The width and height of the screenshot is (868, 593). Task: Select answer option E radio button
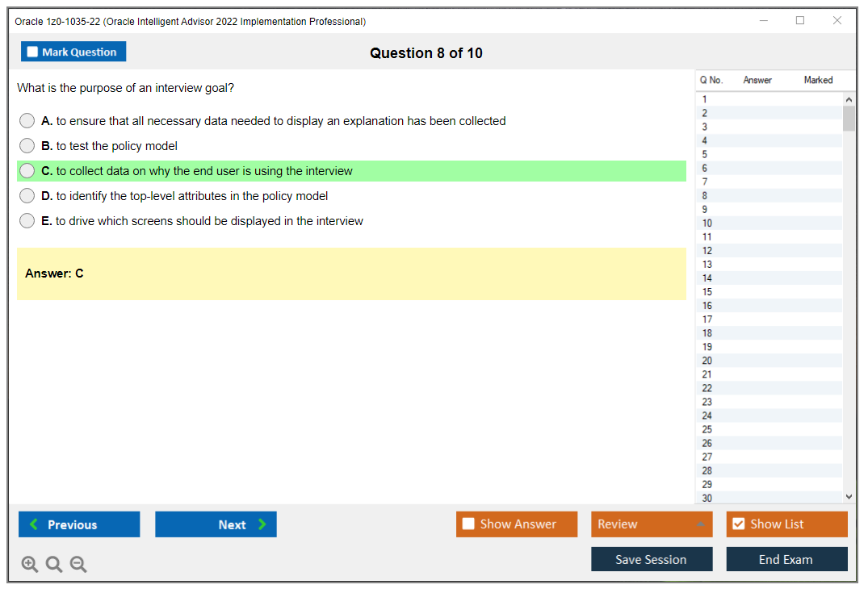click(27, 220)
